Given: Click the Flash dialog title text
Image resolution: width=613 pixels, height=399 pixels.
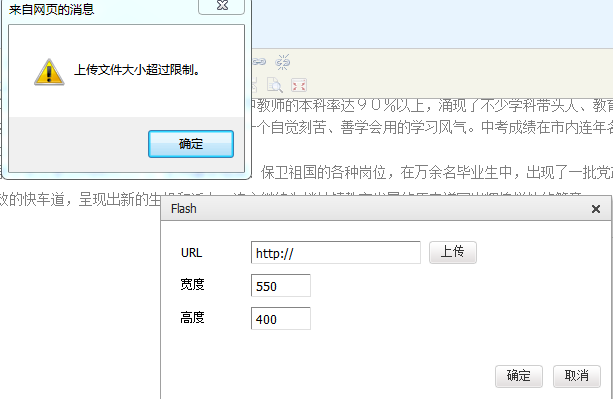Looking at the screenshot, I should pos(184,209).
